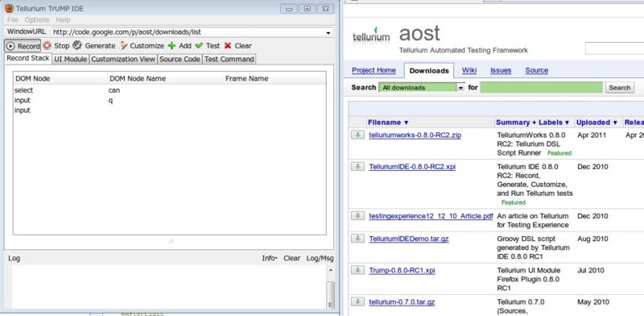The height and width of the screenshot is (316, 644).
Task: Open the Project Home tab
Action: pyautogui.click(x=374, y=70)
